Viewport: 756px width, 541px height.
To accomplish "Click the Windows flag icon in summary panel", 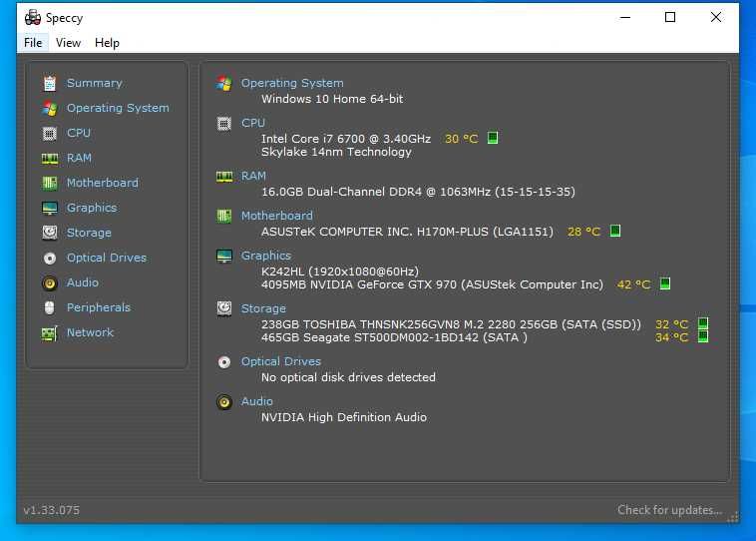I will [224, 83].
